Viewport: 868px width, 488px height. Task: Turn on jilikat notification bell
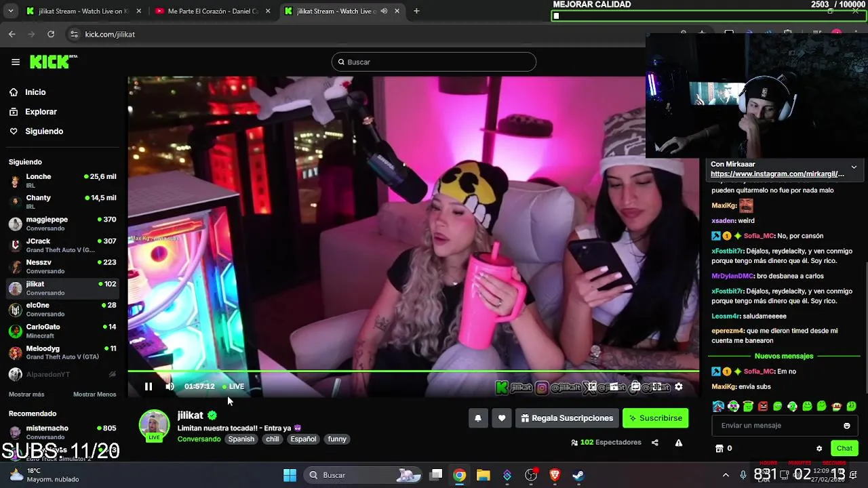coord(478,418)
